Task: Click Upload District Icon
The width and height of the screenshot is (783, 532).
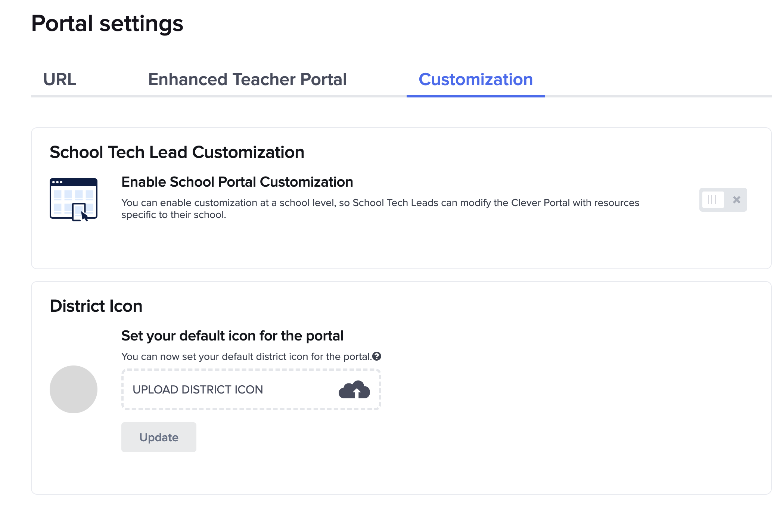Action: click(198, 390)
